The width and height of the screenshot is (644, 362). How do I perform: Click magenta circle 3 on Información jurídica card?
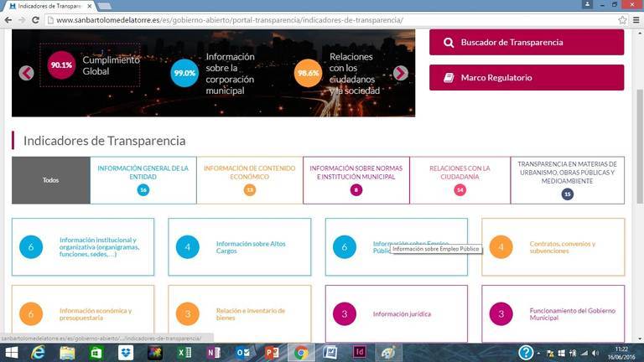click(x=344, y=314)
